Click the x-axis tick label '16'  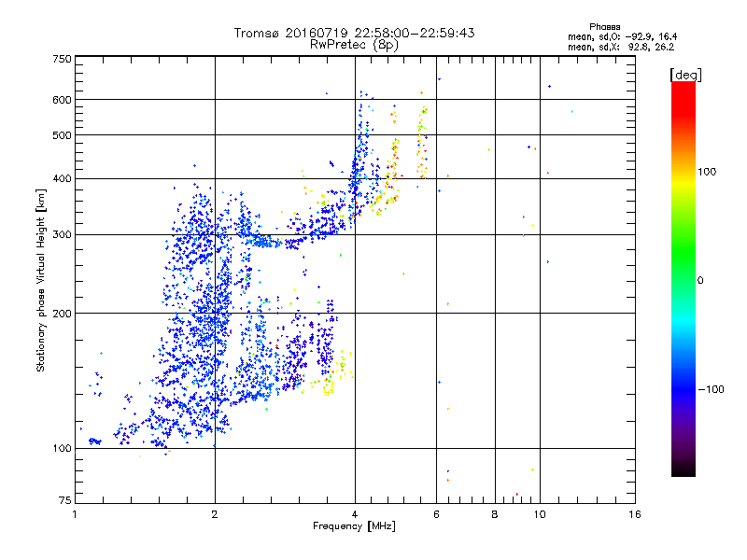(x=635, y=514)
